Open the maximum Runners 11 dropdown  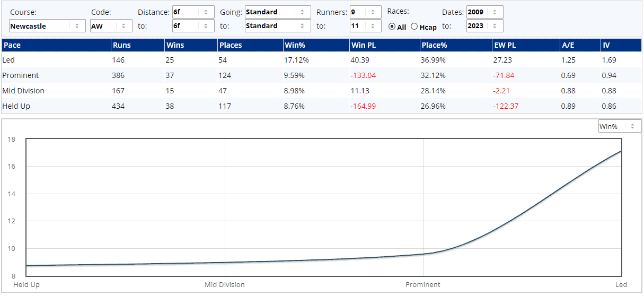click(365, 26)
